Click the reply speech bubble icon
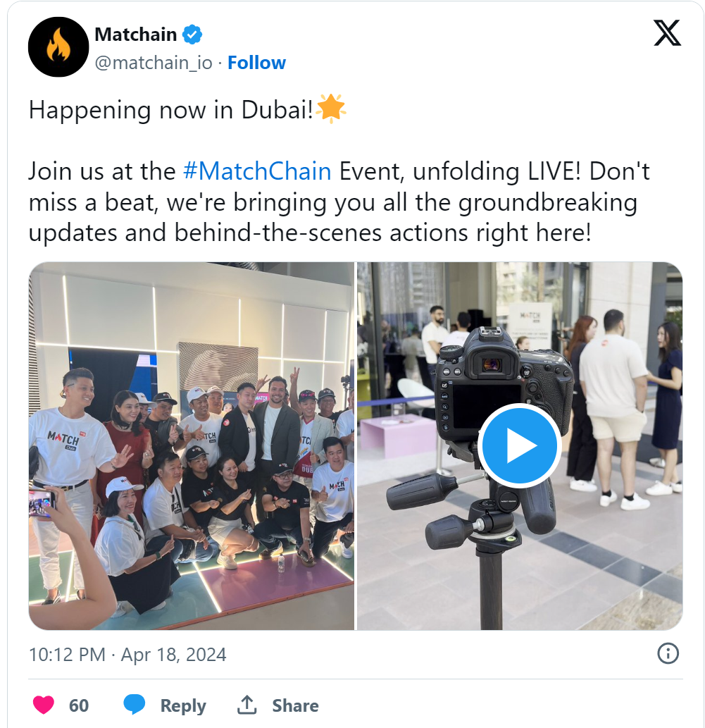The image size is (705, 728). (134, 705)
